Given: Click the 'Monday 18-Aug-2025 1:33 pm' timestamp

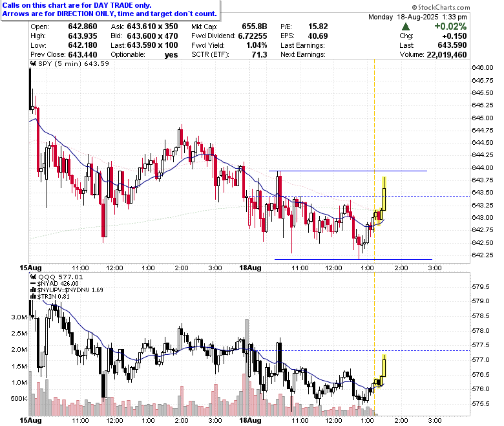Looking at the screenshot, I should 417,17.
